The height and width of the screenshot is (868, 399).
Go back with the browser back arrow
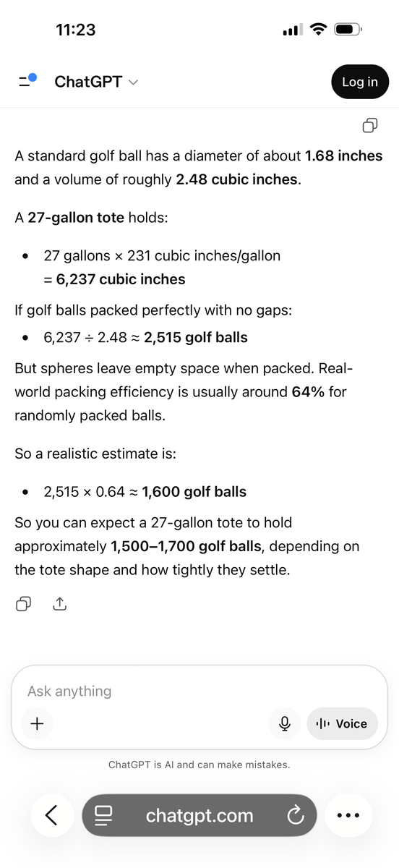click(51, 815)
